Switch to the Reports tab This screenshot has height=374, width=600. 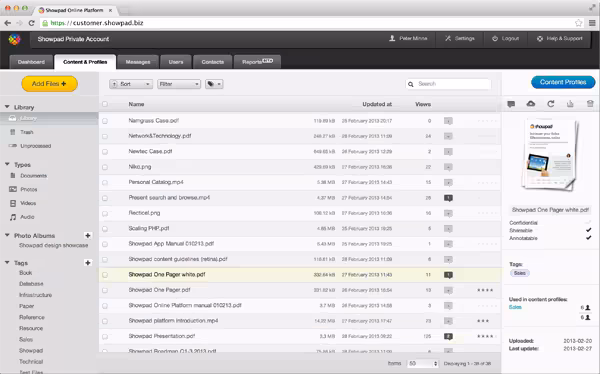pos(257,62)
